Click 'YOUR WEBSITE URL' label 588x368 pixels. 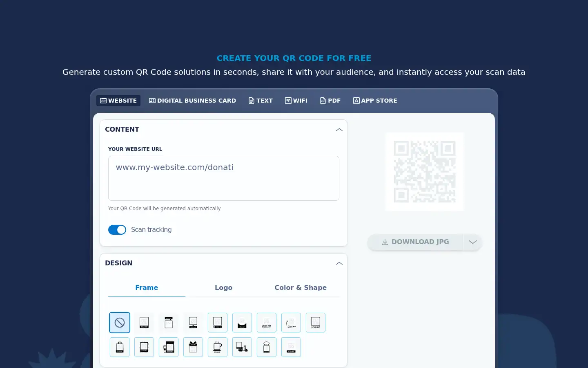pos(135,149)
